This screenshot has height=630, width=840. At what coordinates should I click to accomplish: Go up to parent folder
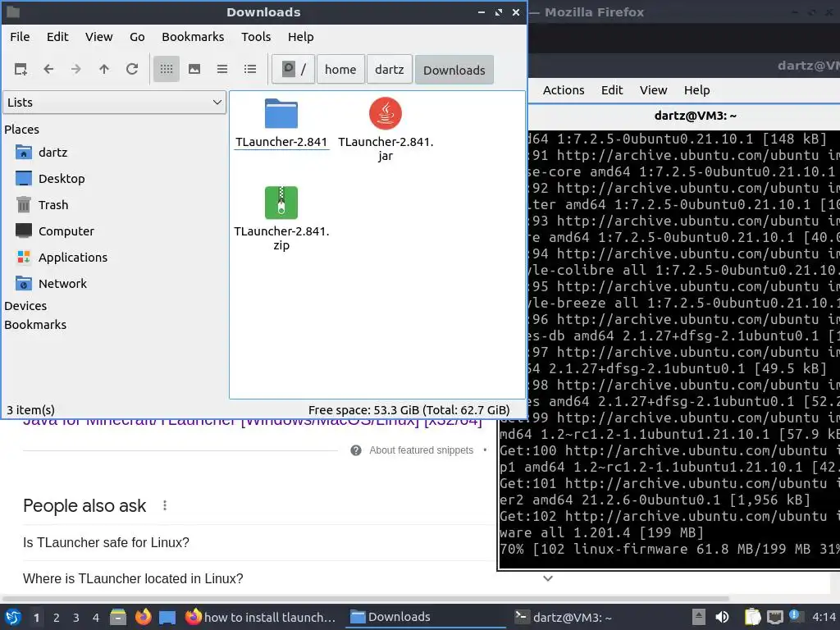(x=104, y=69)
